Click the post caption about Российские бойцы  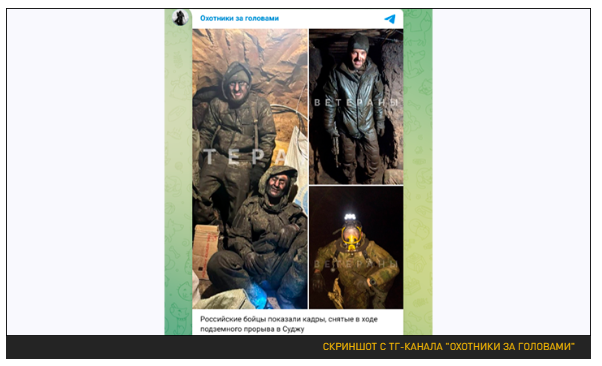[x=289, y=324]
